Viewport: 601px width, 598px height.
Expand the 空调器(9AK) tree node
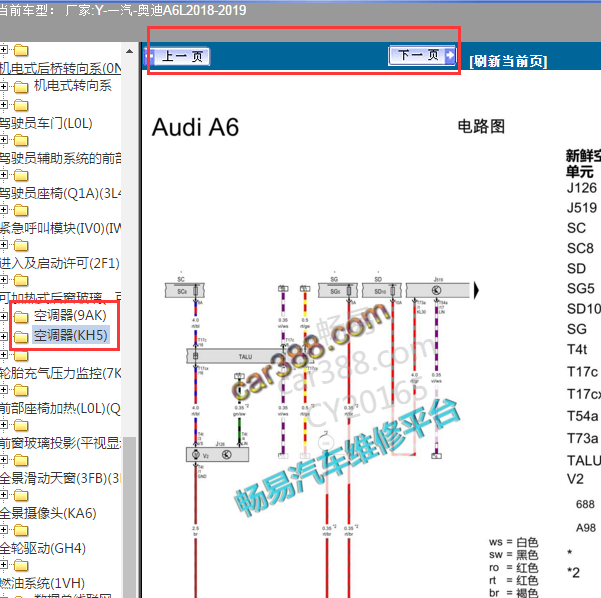pyautogui.click(x=3, y=316)
